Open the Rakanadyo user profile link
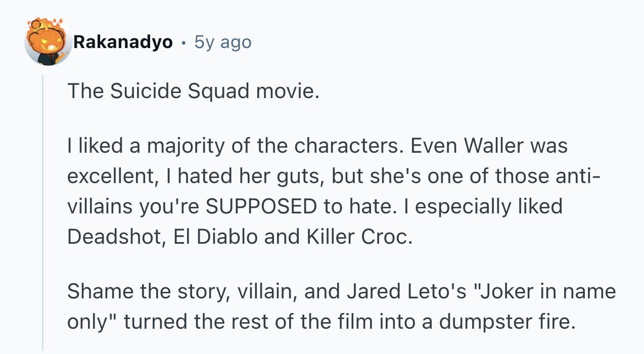The image size is (644, 354). pyautogui.click(x=123, y=42)
